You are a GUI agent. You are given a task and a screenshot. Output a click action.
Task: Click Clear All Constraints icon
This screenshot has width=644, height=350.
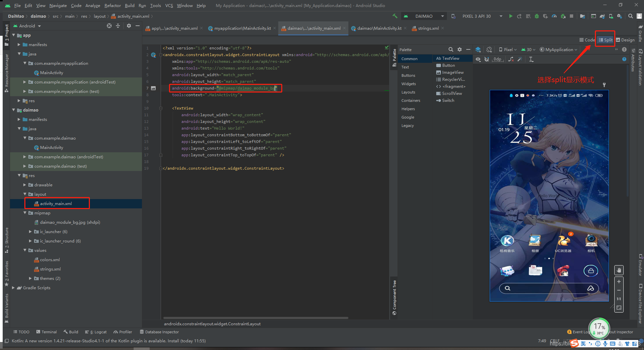click(x=511, y=59)
